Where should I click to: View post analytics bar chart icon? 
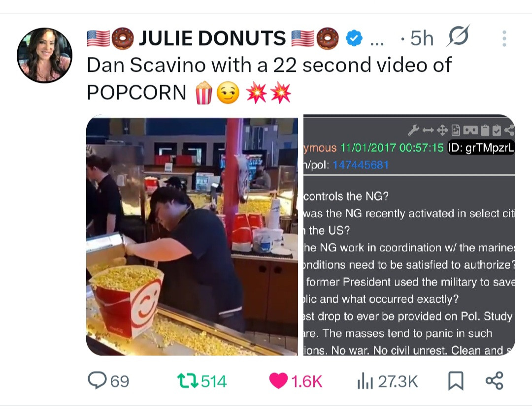365,381
